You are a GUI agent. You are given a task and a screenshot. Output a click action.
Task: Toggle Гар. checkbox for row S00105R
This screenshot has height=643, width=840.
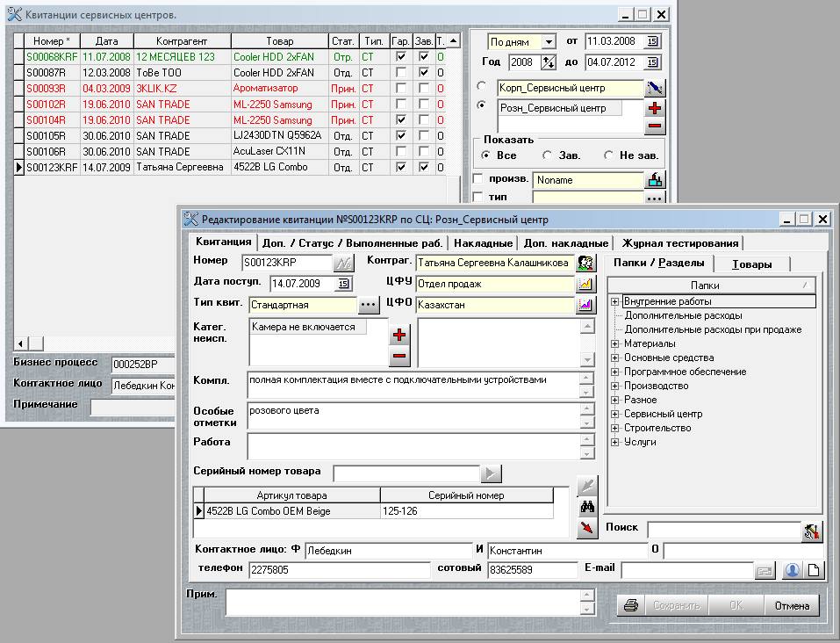(401, 135)
